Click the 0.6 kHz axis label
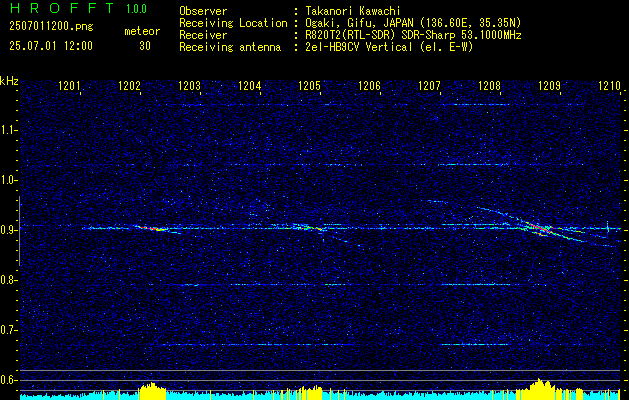The width and height of the screenshot is (629, 400). coord(7,380)
